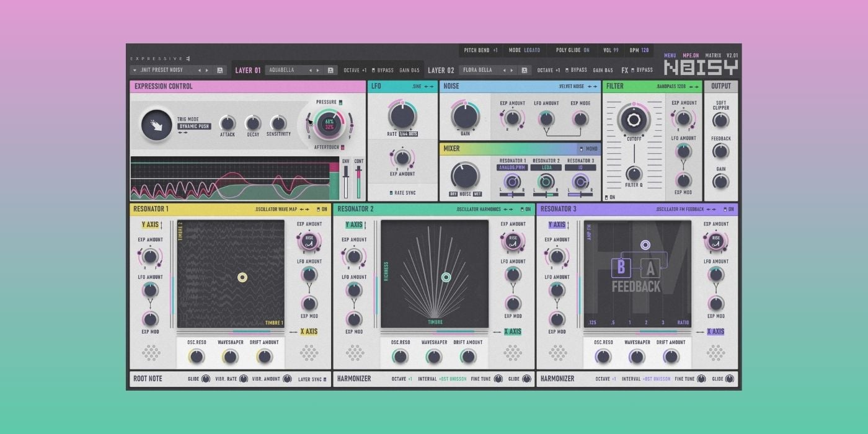Select operator A block in FM Feedback display
Image resolution: width=868 pixels, height=434 pixels.
click(650, 268)
